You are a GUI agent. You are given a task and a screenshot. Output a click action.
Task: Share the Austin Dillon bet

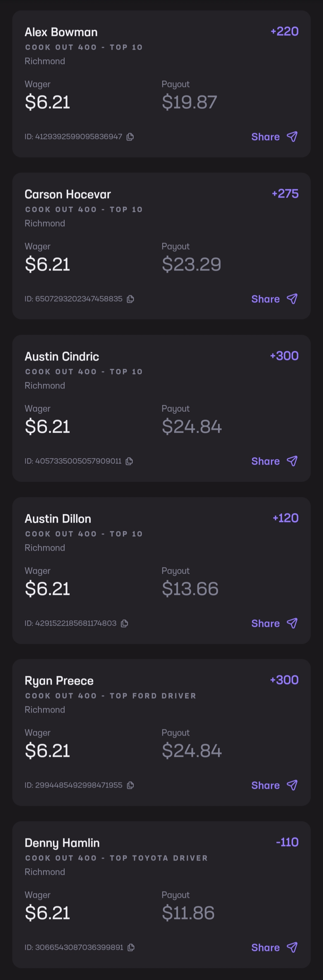click(274, 623)
